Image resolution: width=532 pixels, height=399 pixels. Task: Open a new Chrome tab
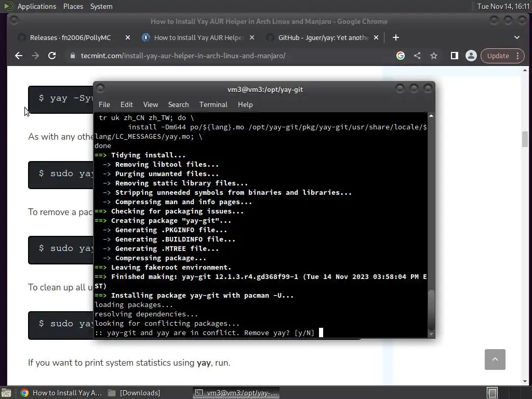tap(395, 37)
